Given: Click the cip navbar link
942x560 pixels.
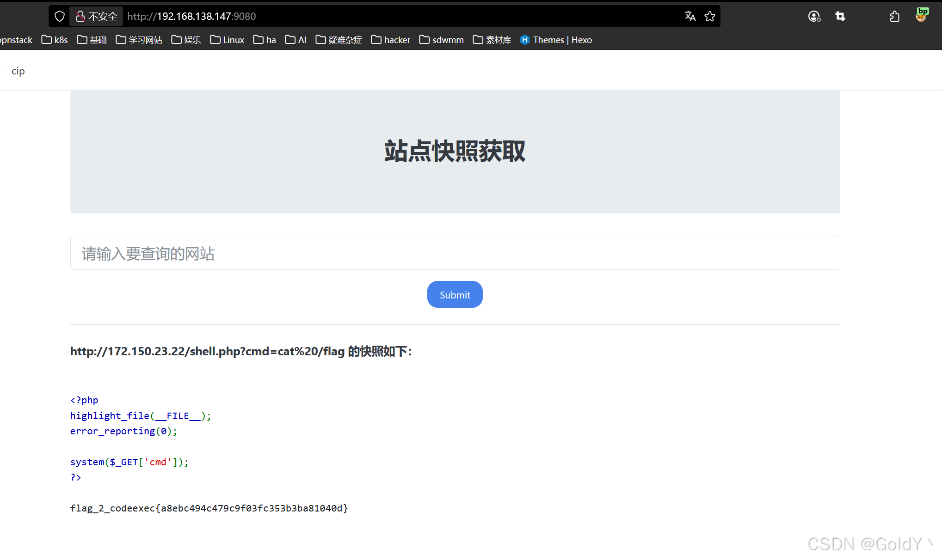Looking at the screenshot, I should coord(18,71).
